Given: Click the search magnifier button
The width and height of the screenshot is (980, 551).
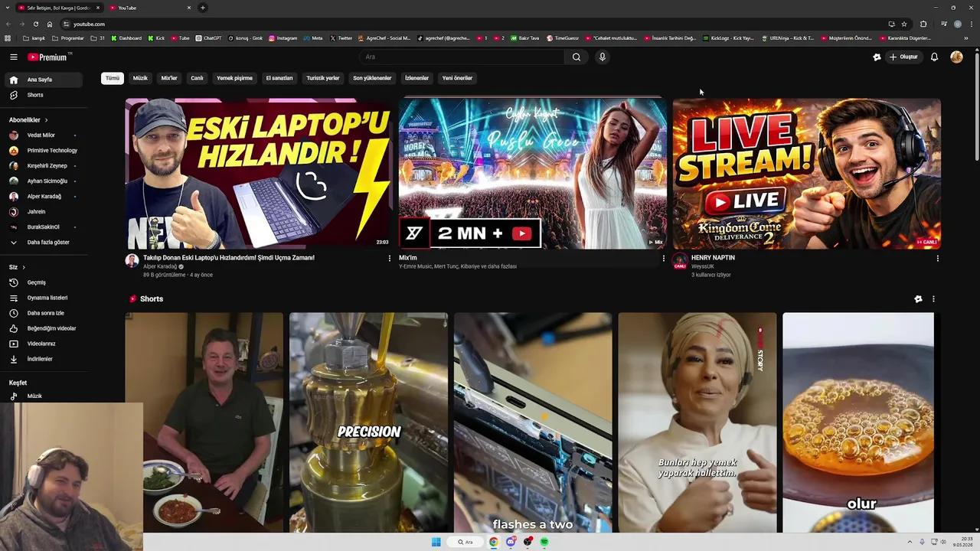Looking at the screenshot, I should tap(577, 57).
